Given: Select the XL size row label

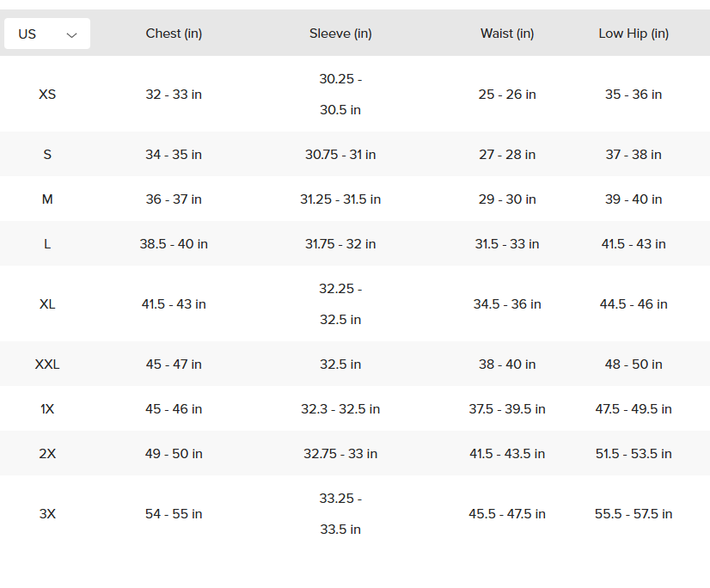Looking at the screenshot, I should (47, 304).
